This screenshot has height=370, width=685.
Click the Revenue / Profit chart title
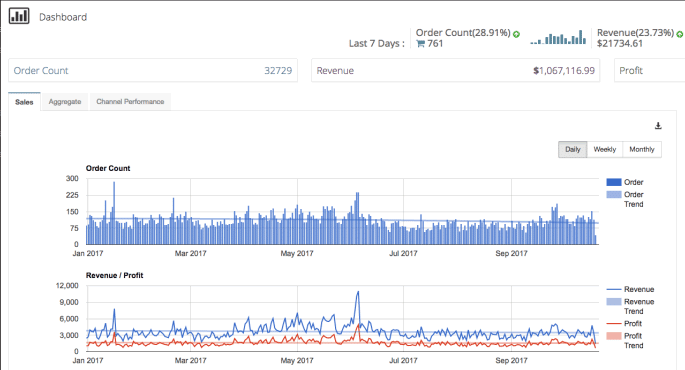[x=114, y=275]
